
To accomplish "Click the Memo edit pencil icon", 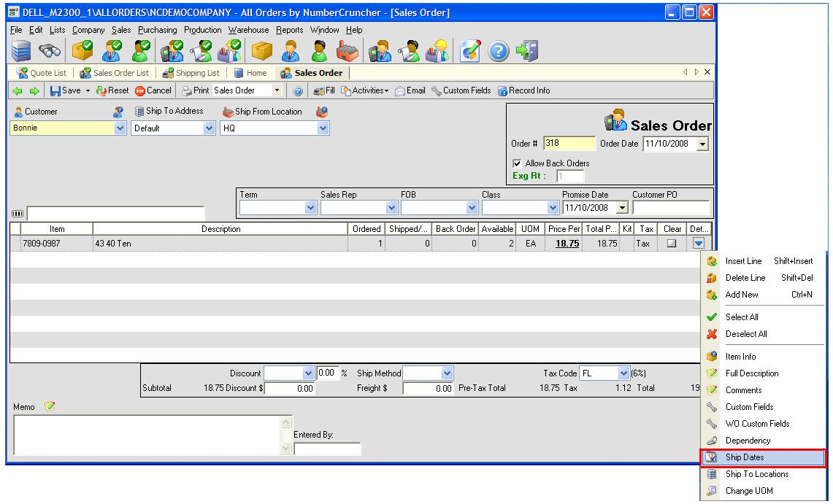I will coord(50,406).
